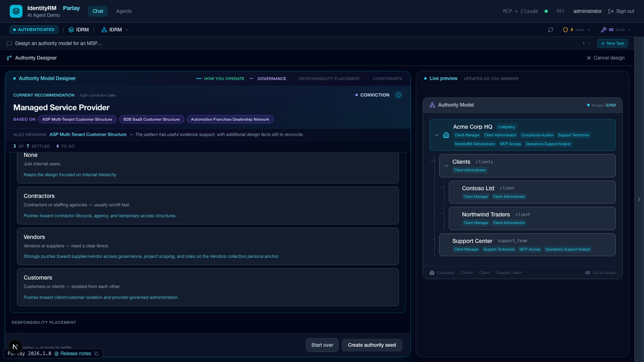
Task: Expand the collapsed right side panel arrow
Action: (x=639, y=200)
